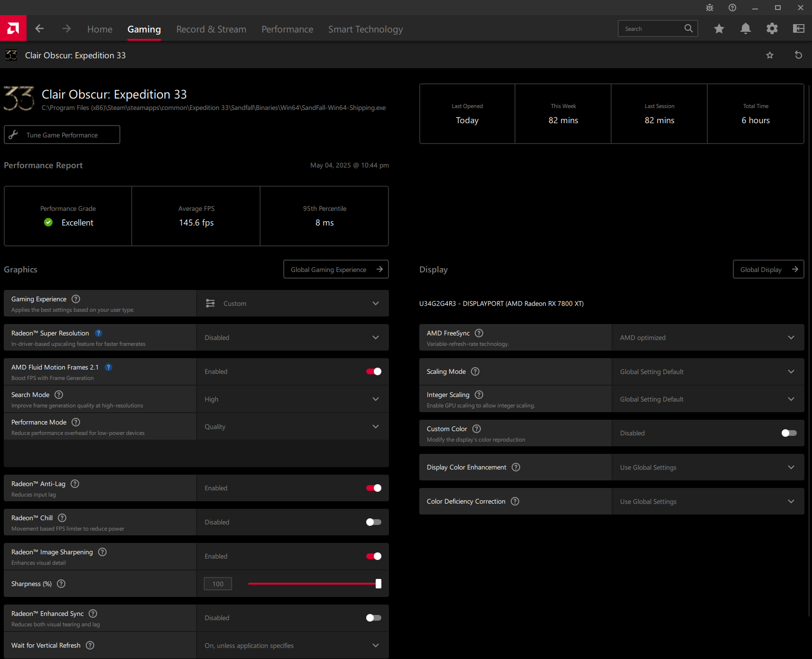Reset game profile with the undo icon
The image size is (812, 659).
(x=798, y=55)
